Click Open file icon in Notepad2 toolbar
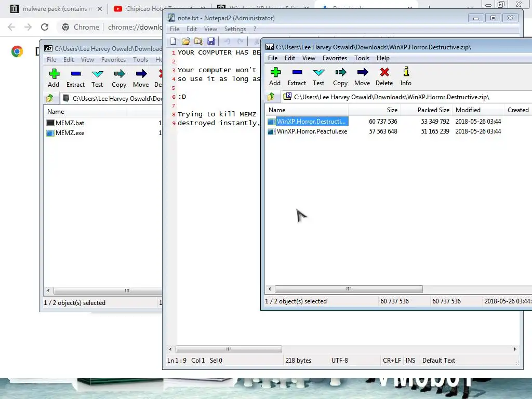This screenshot has height=399, width=532. click(185, 42)
